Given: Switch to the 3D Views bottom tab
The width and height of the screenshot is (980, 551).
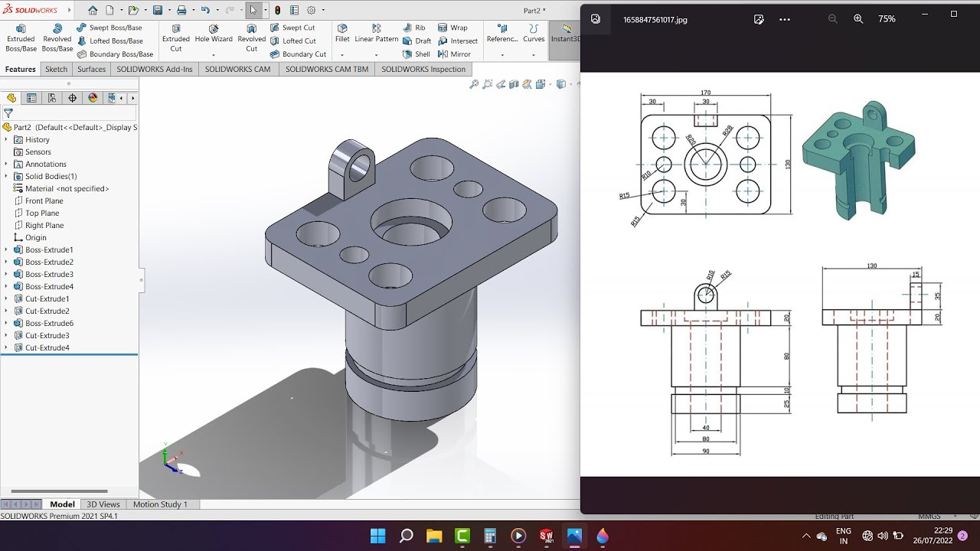Looking at the screenshot, I should coord(103,504).
